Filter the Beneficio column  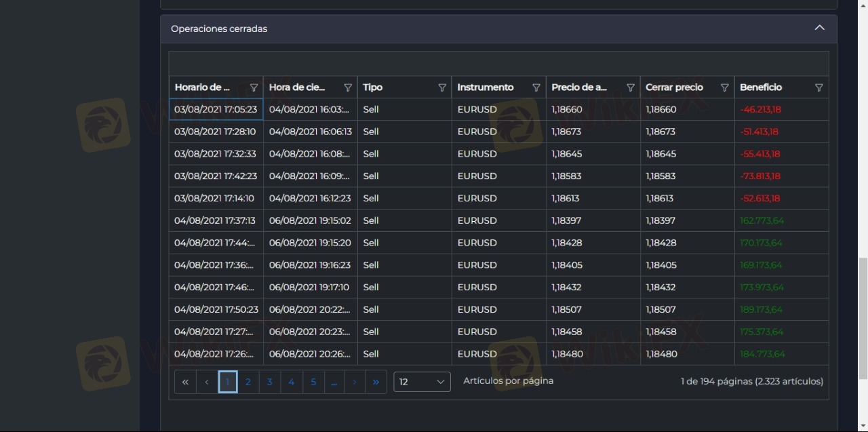(x=818, y=87)
